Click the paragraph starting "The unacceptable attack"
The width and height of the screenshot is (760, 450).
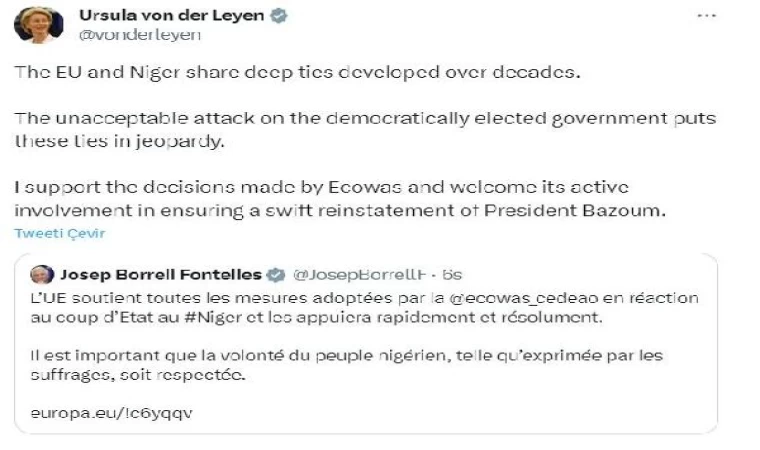366,128
